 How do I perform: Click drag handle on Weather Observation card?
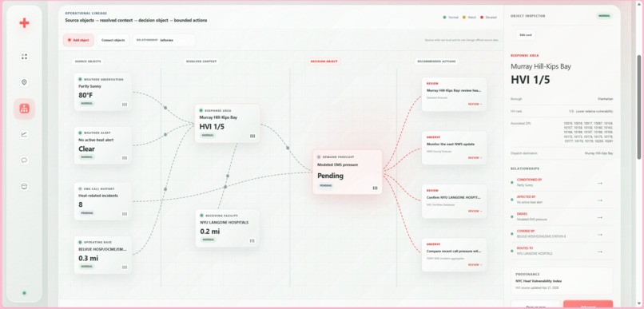[x=125, y=105]
